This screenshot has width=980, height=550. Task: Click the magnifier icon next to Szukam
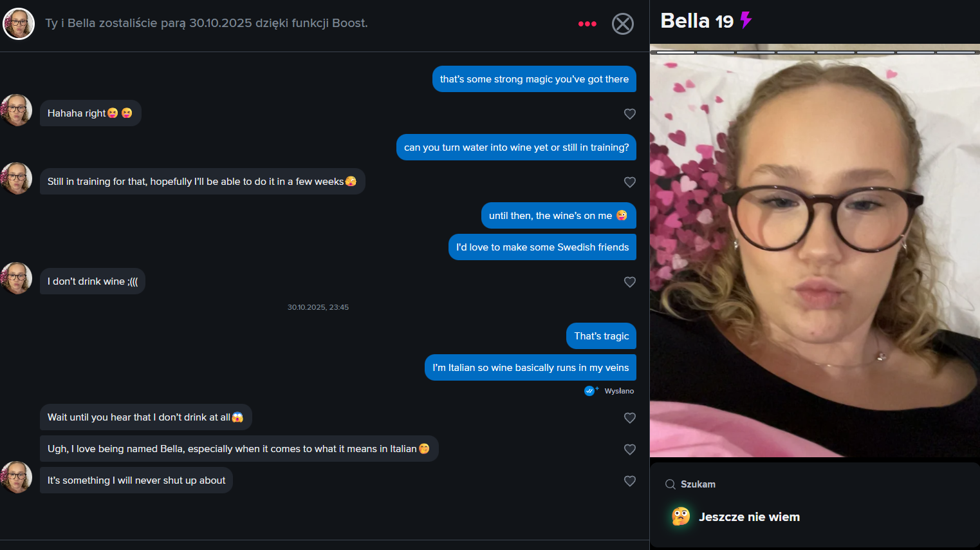(670, 484)
